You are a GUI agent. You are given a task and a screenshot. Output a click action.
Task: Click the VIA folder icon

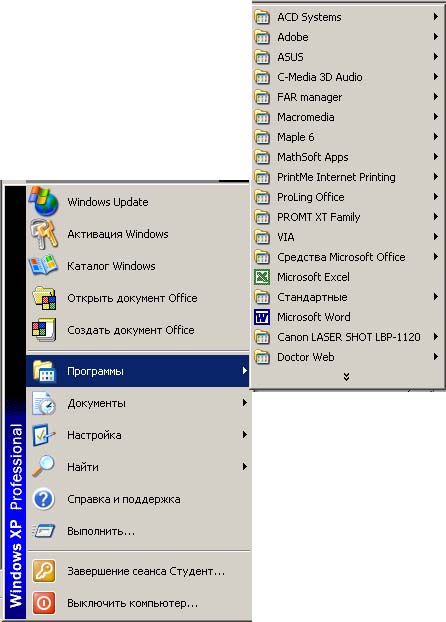(x=262, y=237)
